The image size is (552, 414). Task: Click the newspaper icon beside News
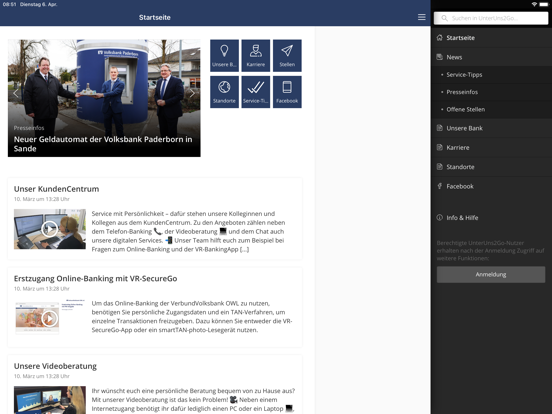(x=439, y=57)
